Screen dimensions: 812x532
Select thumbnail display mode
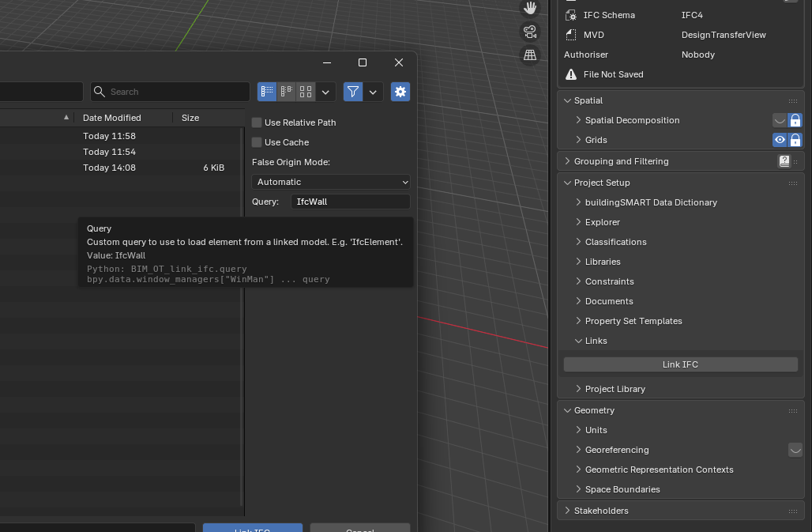tap(306, 92)
